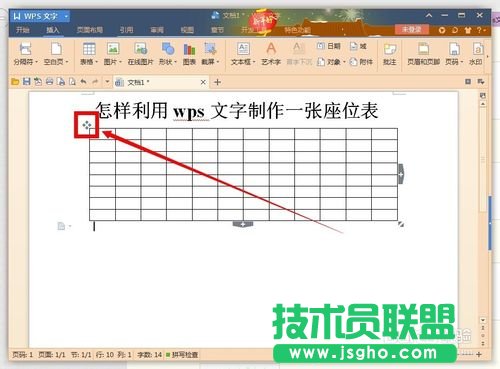Open a file with the folder icon
Viewport: 500px width, 369px height.
(15, 82)
